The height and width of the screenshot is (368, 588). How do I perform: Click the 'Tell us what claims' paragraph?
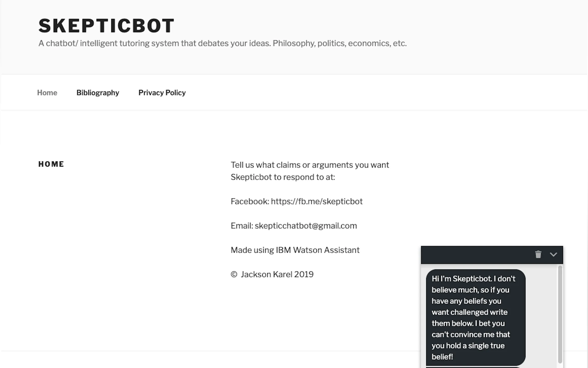click(x=310, y=165)
